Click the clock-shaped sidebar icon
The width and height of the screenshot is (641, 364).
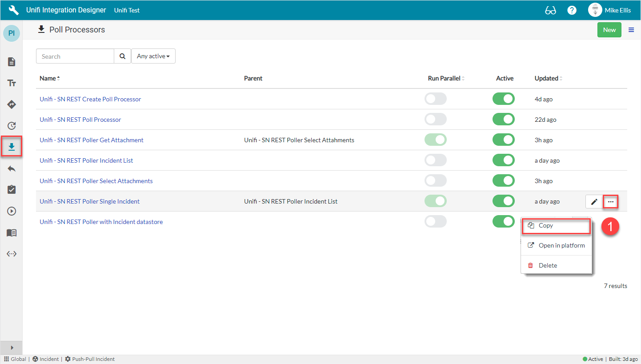[x=11, y=125]
